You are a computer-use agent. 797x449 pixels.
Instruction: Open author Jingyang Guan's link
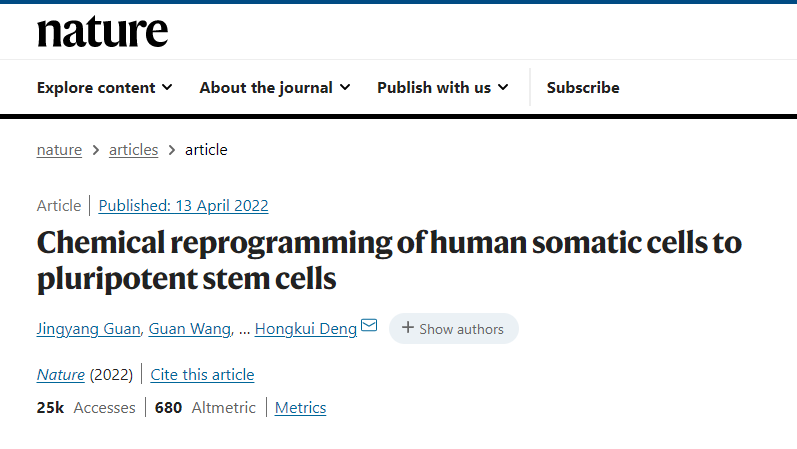[x=91, y=329]
